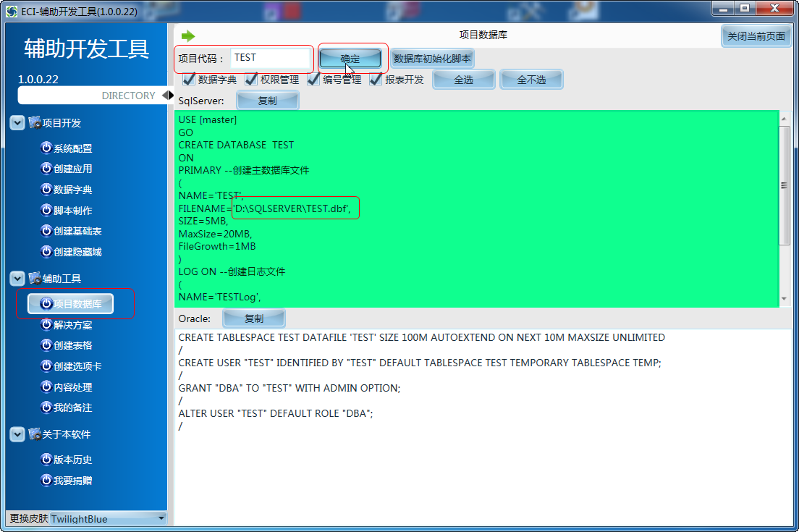This screenshot has width=799, height=532.
Task: Click the SqlServer script scrollbar thumb
Action: pos(784,185)
